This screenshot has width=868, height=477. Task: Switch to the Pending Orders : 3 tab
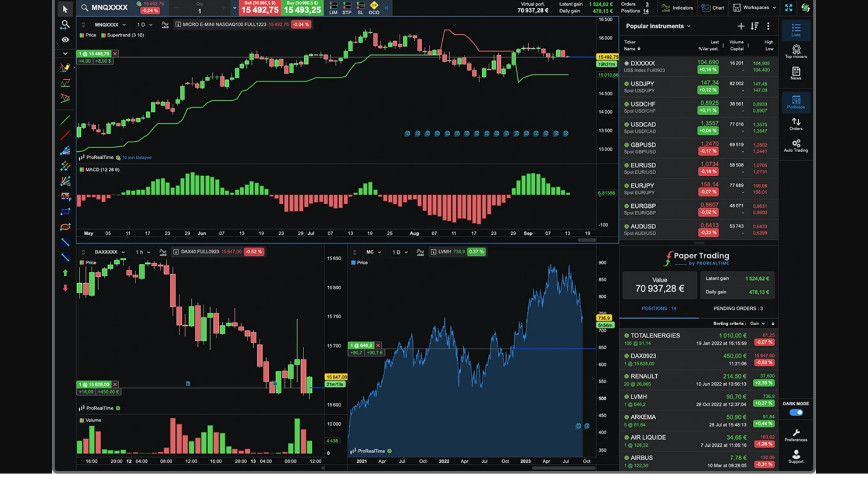pyautogui.click(x=738, y=309)
